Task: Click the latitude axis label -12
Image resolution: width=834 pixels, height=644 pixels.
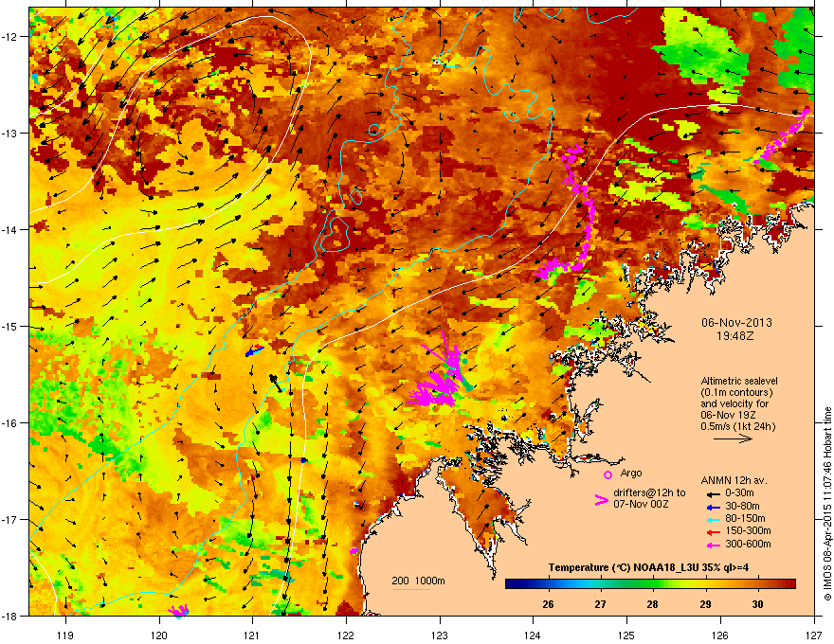Action: [10, 37]
